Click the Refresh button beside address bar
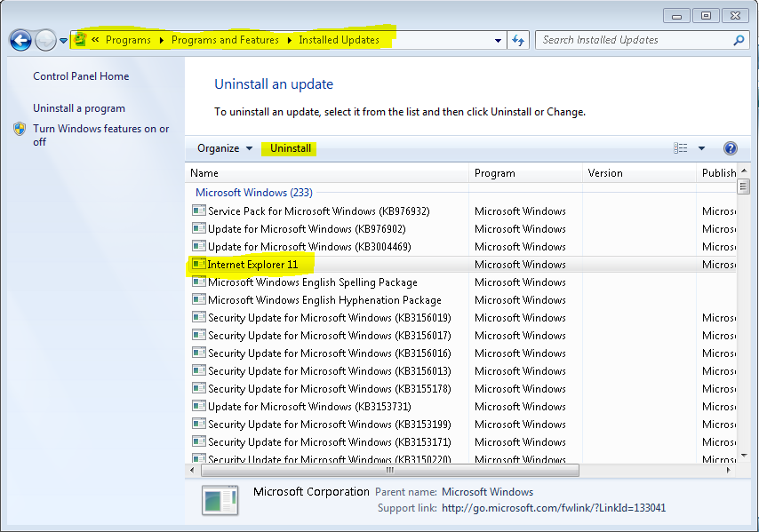 coord(518,41)
